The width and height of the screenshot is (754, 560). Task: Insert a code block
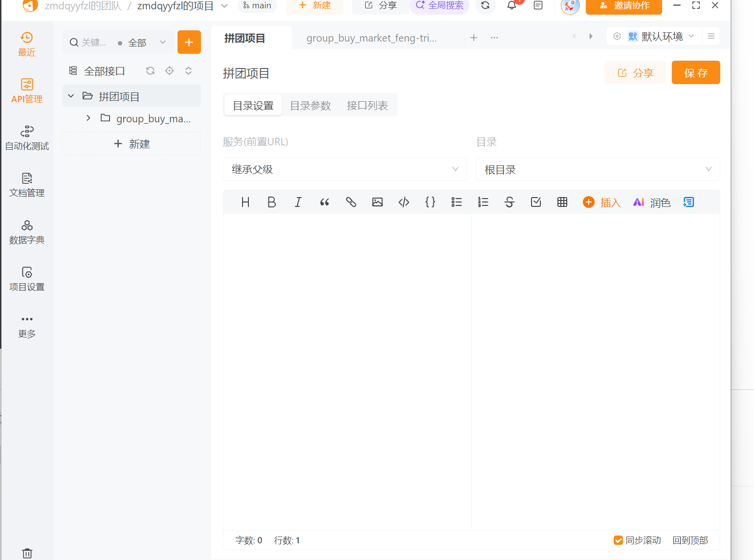(403, 202)
